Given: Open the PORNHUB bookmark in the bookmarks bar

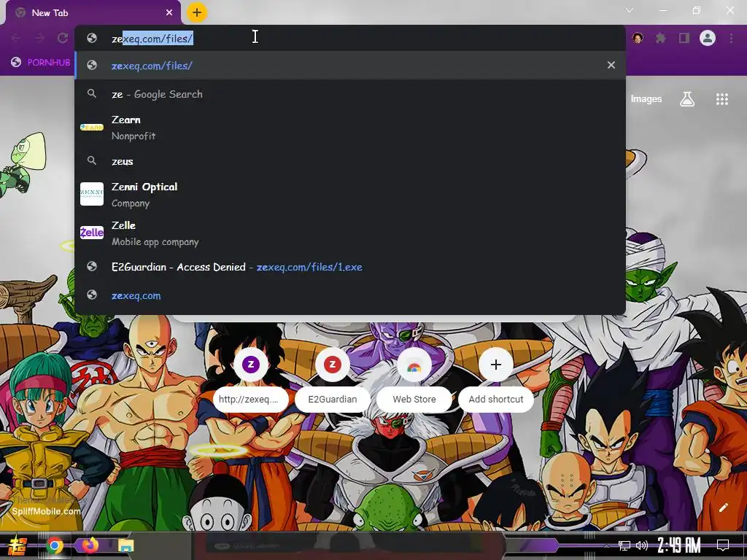Looking at the screenshot, I should pos(41,63).
